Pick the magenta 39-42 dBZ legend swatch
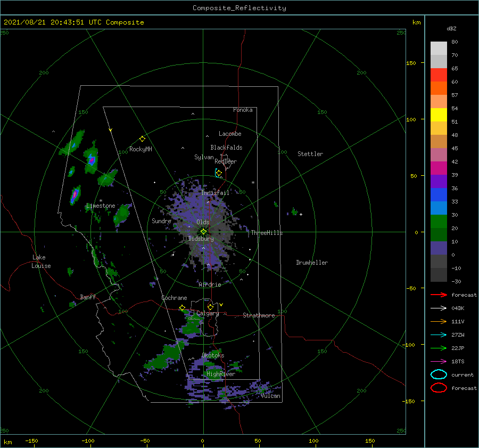 [x=439, y=168]
